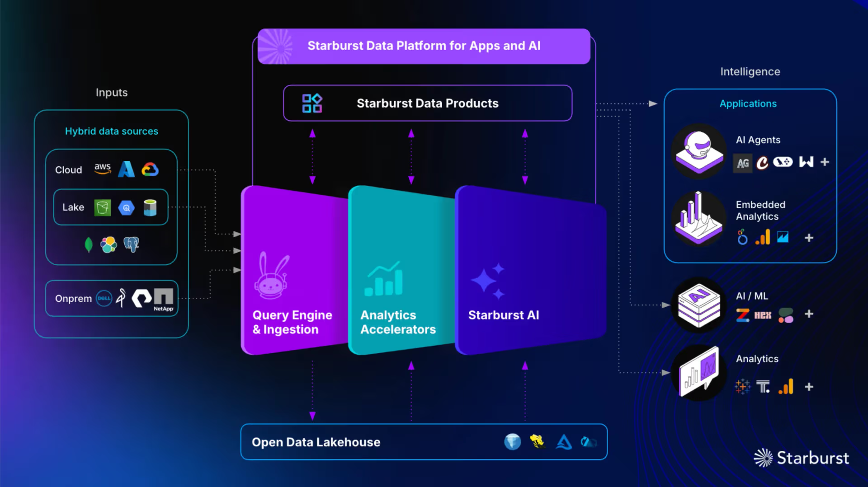The width and height of the screenshot is (868, 487).
Task: Click the Starburst Data Platform header banner
Action: point(424,46)
